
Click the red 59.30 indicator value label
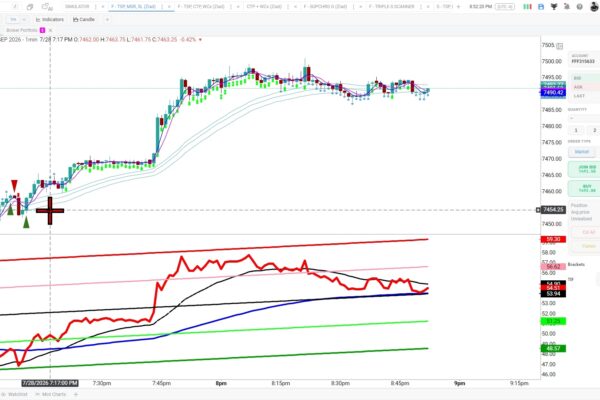click(553, 239)
